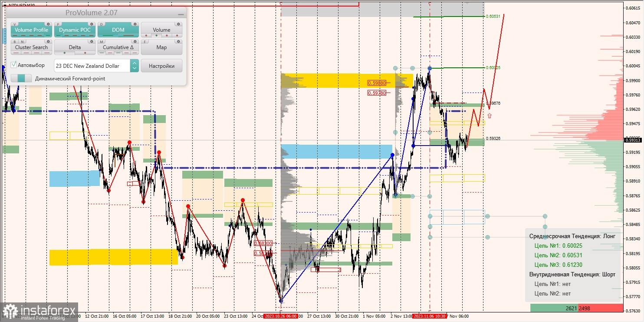Open DOM gear settings
The width and height of the screenshot is (644, 322).
point(135,24)
